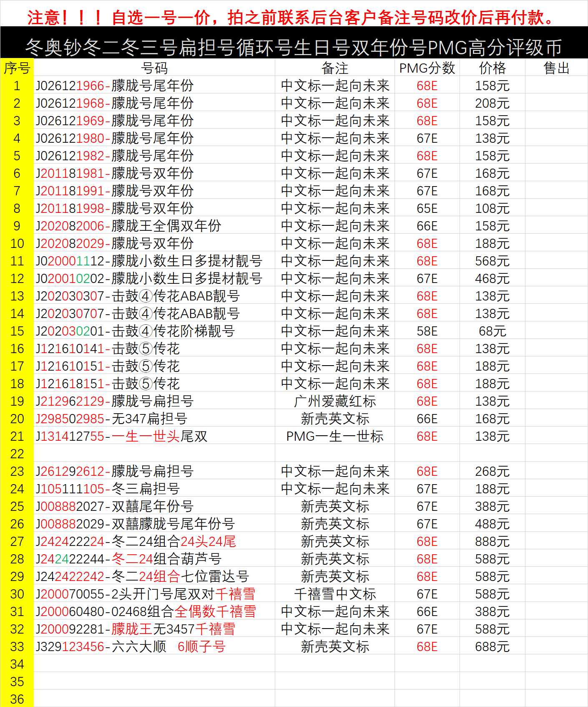Select the 广州爱藏红标 remark cell
588x707 pixels.
[x=334, y=401]
